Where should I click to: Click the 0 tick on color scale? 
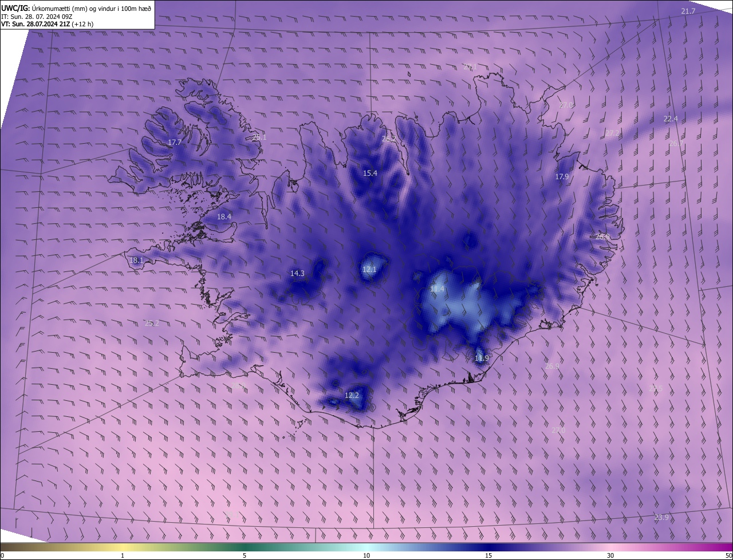coord(2,555)
